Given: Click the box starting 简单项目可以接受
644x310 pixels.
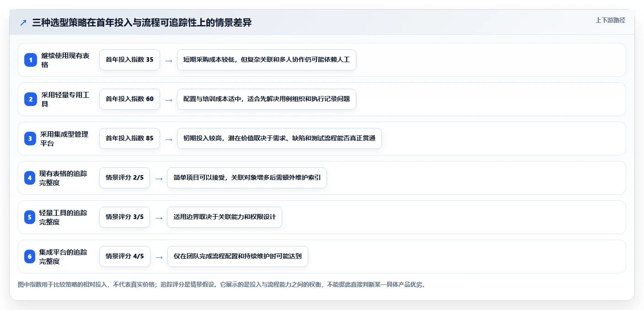Looking at the screenshot, I should pos(247,178).
